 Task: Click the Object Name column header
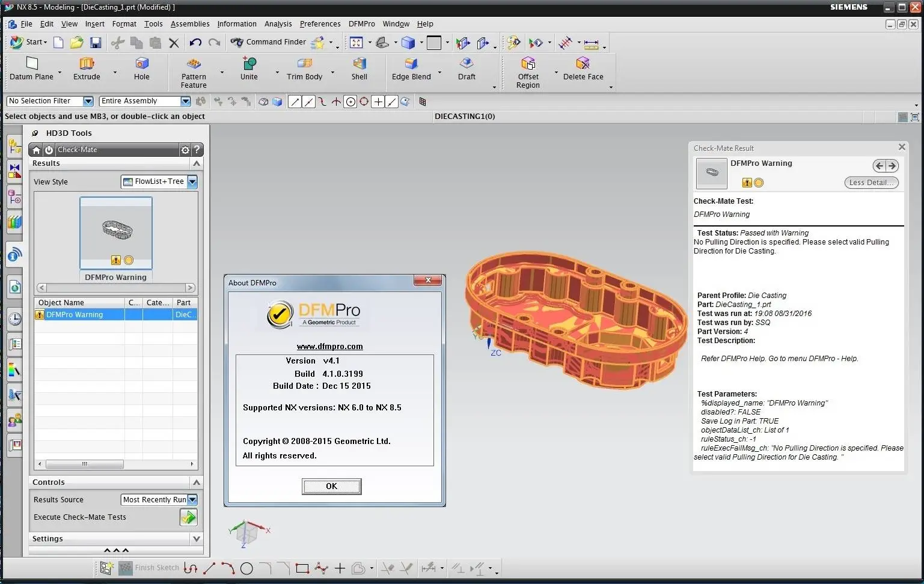click(79, 303)
